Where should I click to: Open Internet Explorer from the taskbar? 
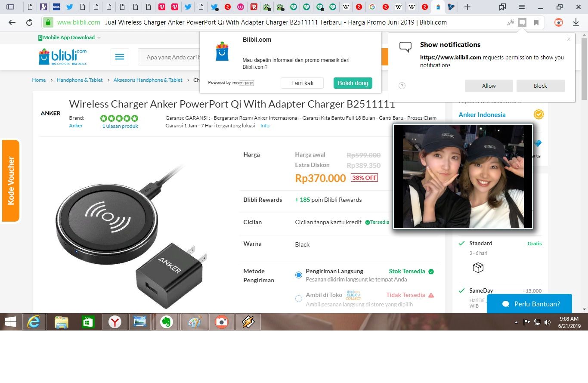(x=34, y=322)
